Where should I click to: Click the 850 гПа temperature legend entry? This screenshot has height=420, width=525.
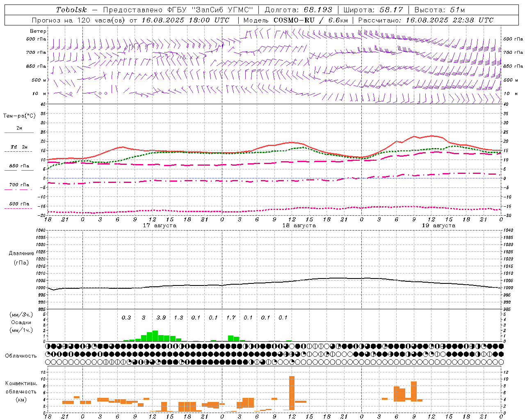click(x=19, y=166)
